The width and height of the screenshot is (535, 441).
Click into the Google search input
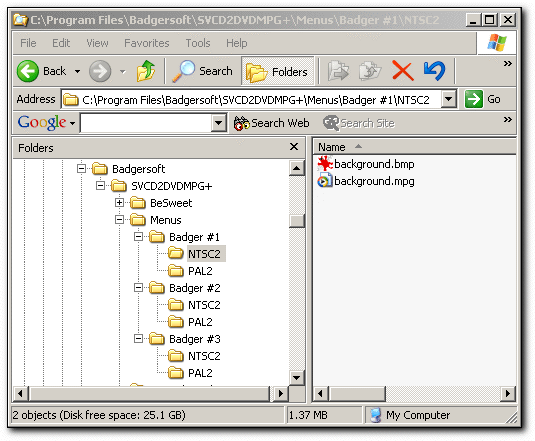click(x=146, y=123)
